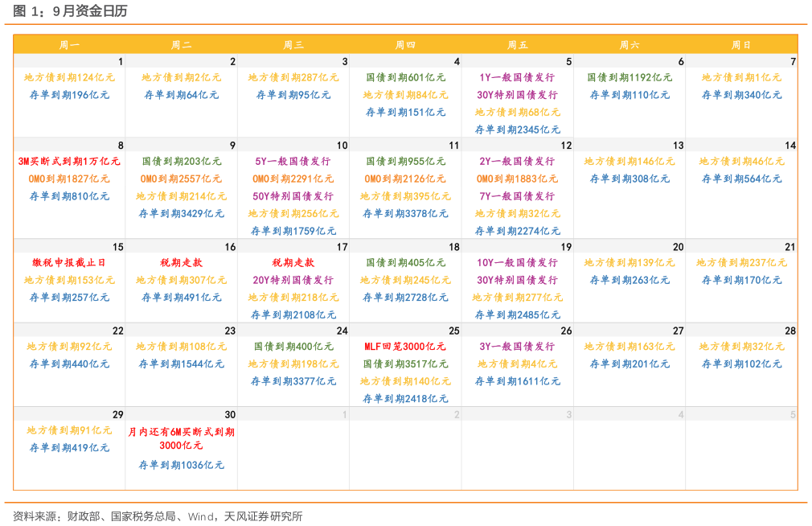Select the 周四 weekday header
Viewport: 812px width, 526px height.
click(405, 45)
